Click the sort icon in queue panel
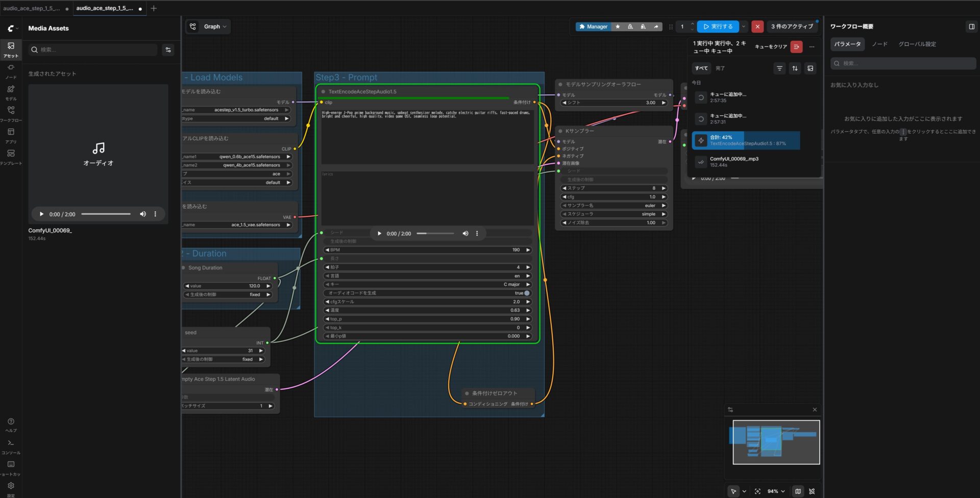Viewport: 980px width, 498px height. coord(795,68)
